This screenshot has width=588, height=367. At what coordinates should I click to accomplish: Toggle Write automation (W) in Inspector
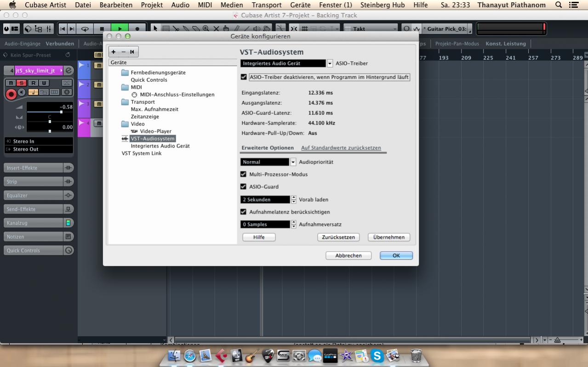click(x=43, y=83)
